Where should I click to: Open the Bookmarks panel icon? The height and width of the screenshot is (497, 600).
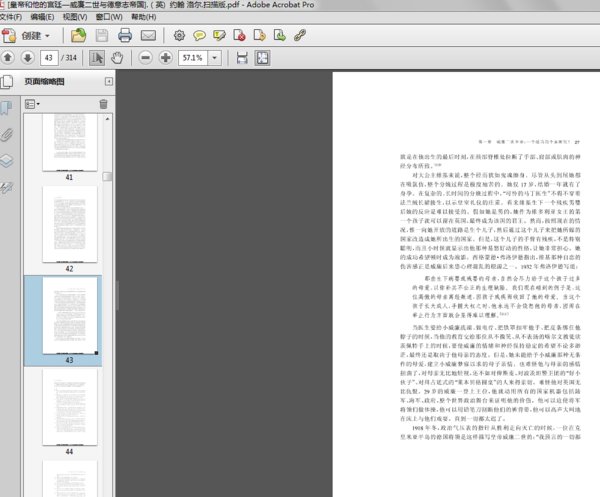[x=7, y=108]
